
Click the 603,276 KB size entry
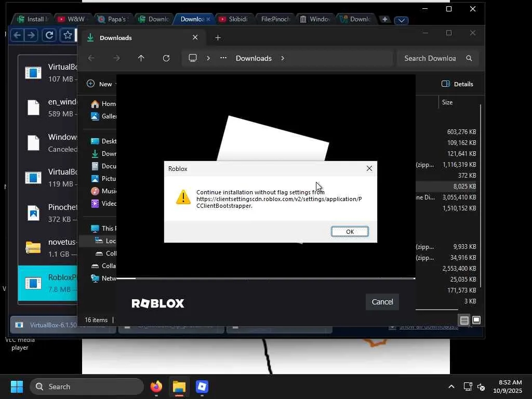461,131
